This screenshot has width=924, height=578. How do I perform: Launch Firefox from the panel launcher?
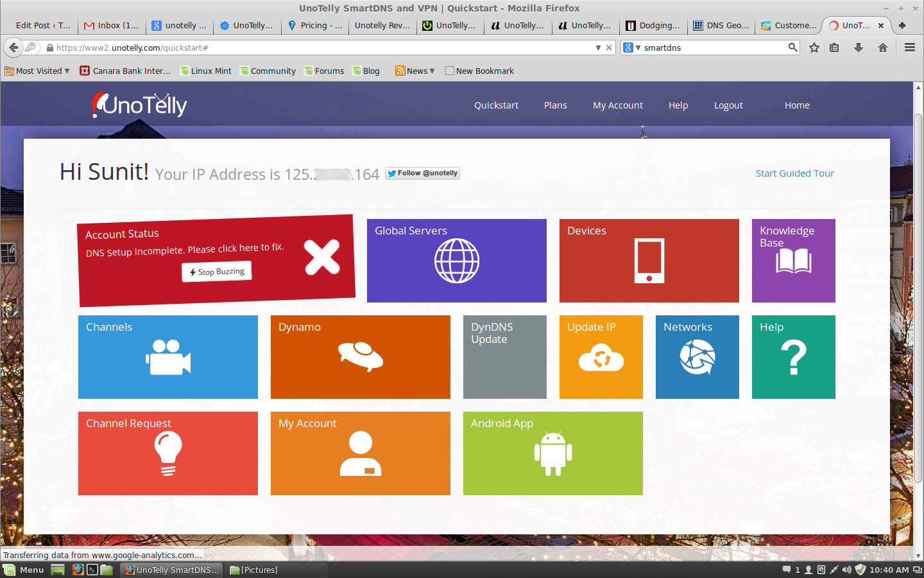(x=78, y=570)
